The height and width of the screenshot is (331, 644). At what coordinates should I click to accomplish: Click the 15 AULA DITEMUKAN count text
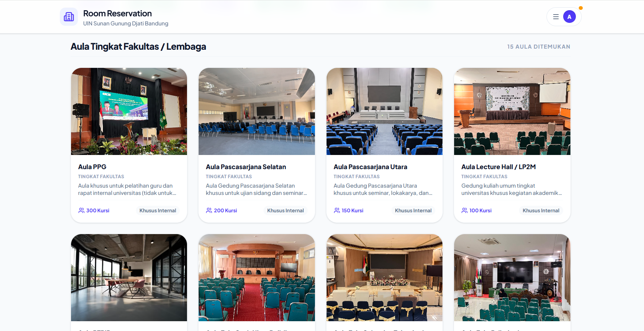click(x=539, y=46)
